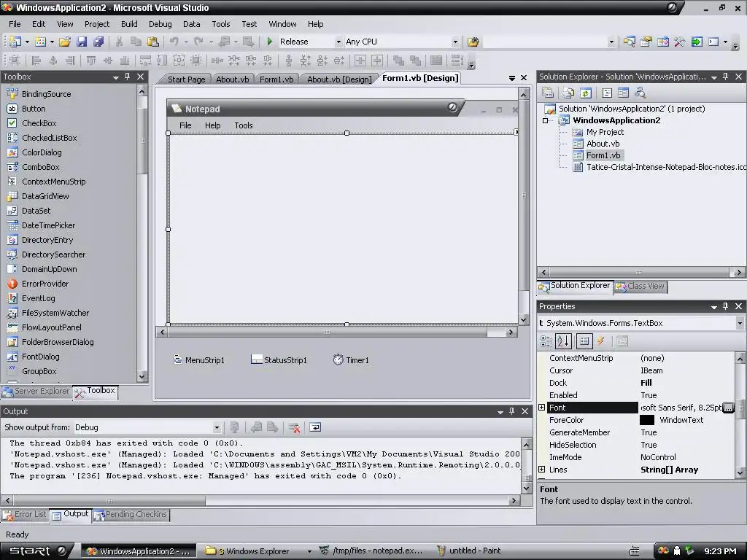Toggle auto-hide pin on Solution Explorer
Viewport: 747px width, 560px height.
(x=726, y=77)
